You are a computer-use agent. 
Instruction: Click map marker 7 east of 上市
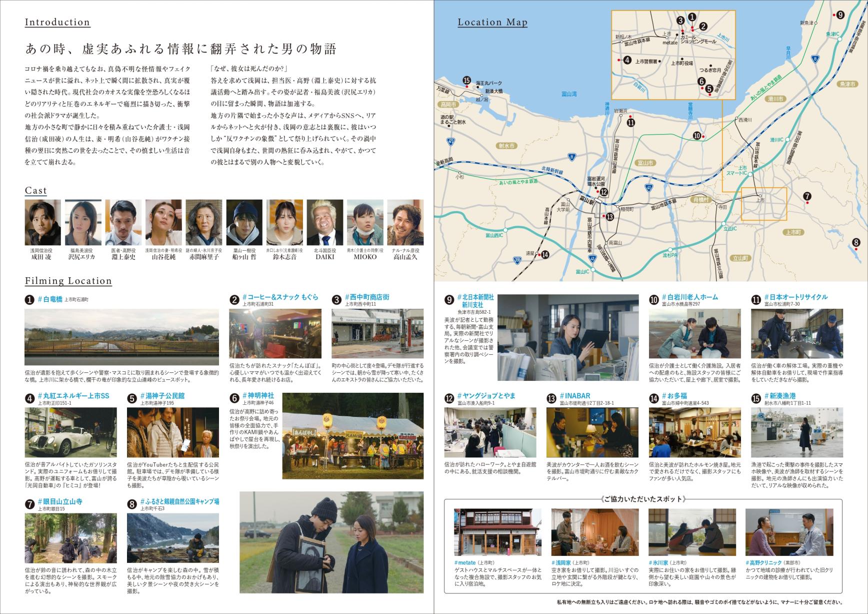point(807,196)
